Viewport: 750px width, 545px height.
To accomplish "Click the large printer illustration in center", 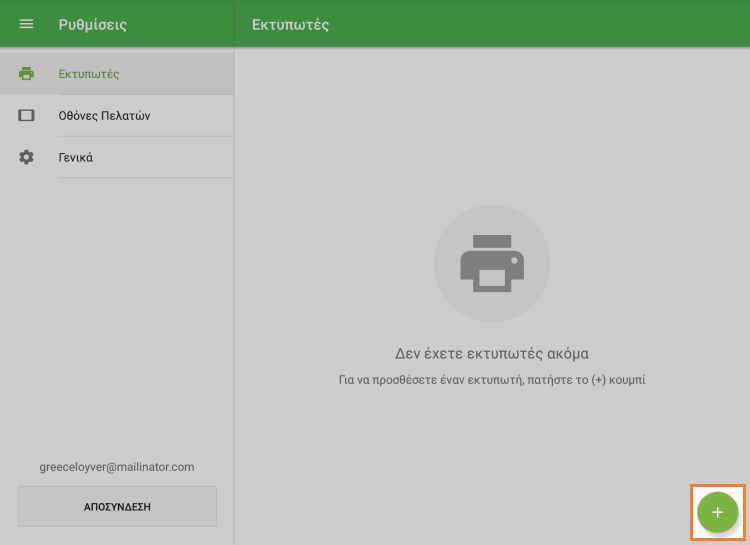I will 491,263.
